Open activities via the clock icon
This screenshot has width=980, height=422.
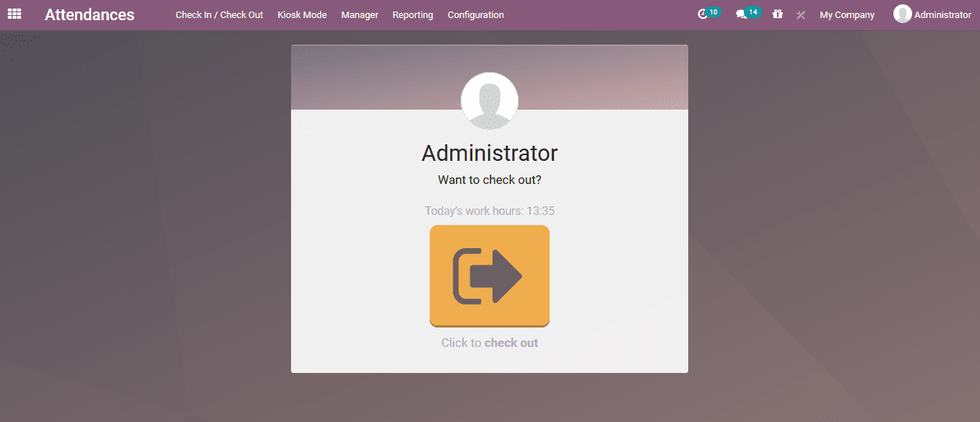click(x=702, y=14)
